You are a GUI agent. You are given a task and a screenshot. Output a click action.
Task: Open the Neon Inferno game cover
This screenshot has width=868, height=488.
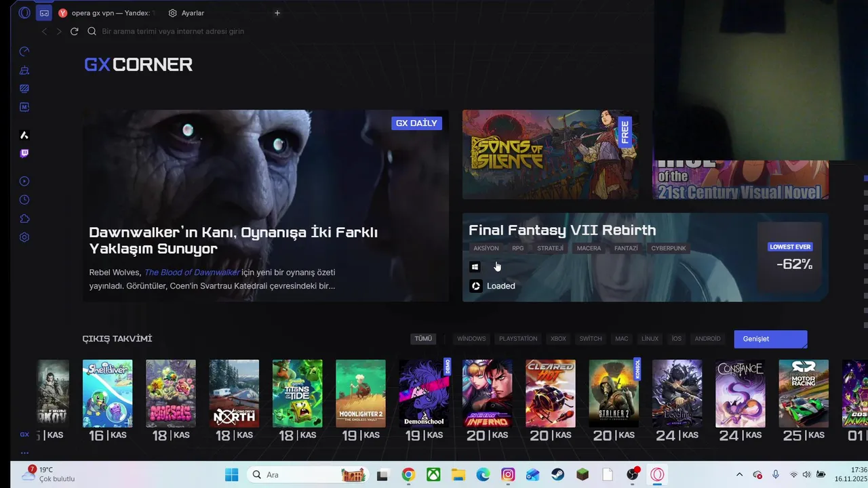(487, 394)
